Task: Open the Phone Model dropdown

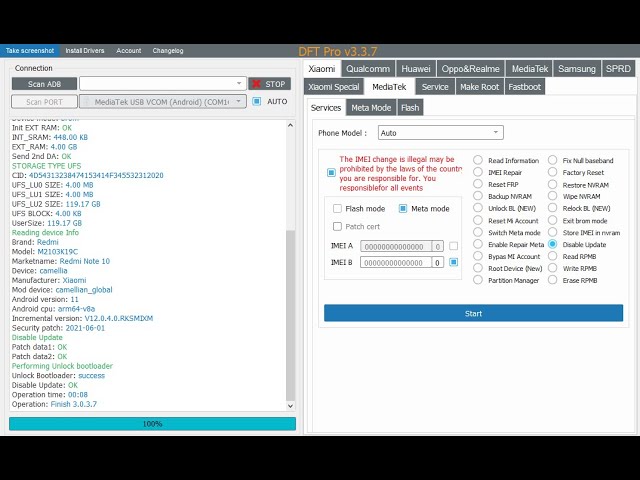Action: coord(439,133)
